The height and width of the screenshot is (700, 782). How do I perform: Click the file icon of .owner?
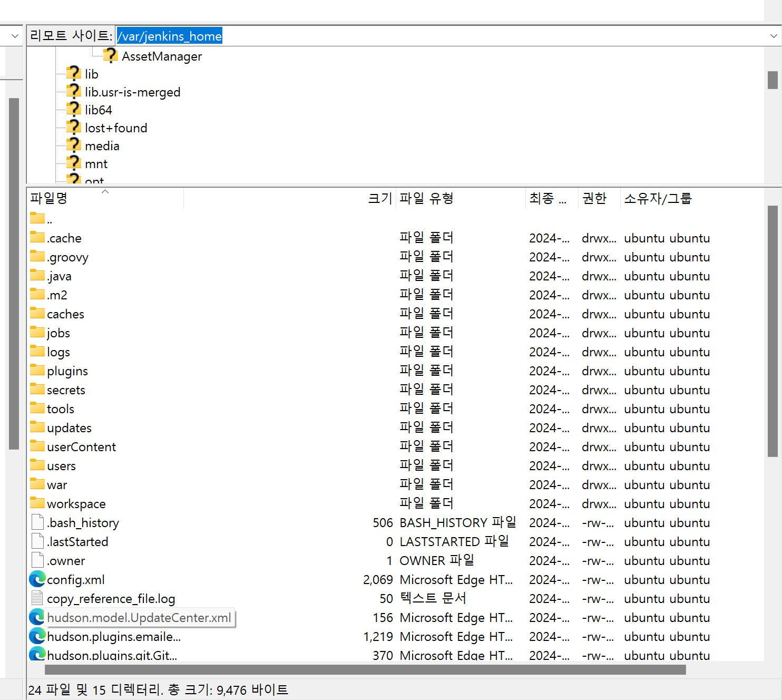[37, 560]
